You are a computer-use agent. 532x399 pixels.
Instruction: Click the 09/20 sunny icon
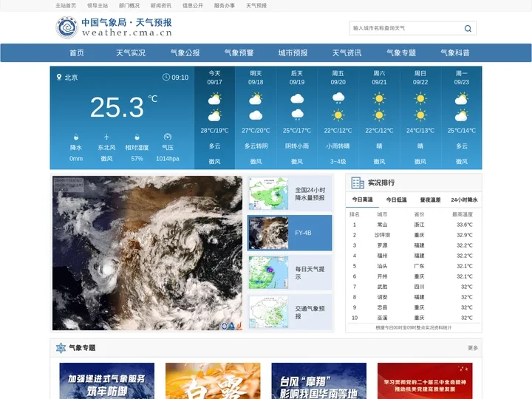pyautogui.click(x=338, y=115)
